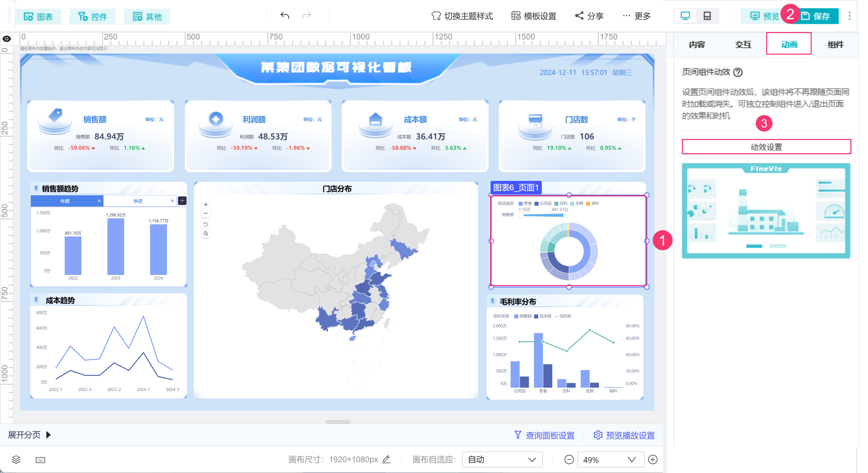868x473 pixels.
Task: Click the map pan hand icon
Action: coord(206,233)
